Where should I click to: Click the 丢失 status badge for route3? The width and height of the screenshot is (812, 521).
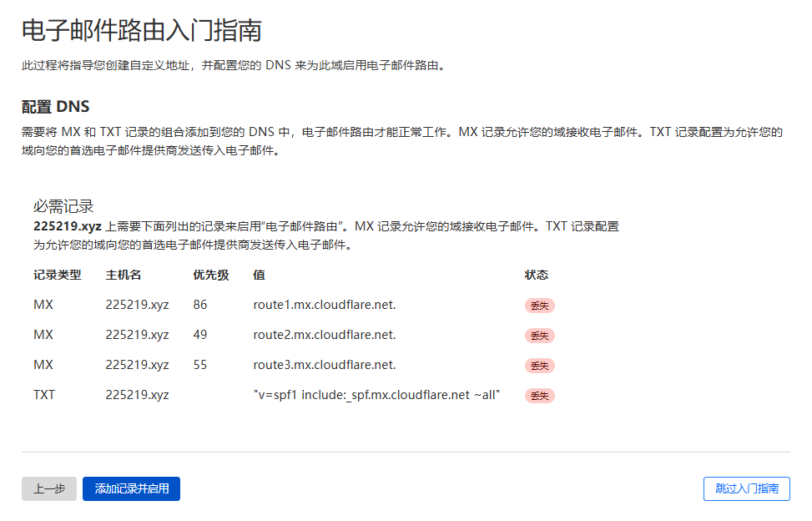(x=539, y=366)
